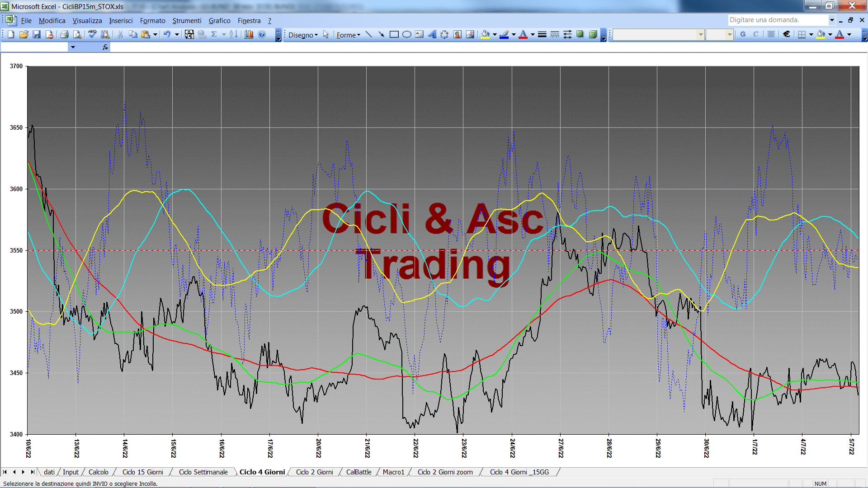The width and height of the screenshot is (868, 488).
Task: Switch to the Ciclo 15 Giorni sheet tab
Action: tap(142, 472)
